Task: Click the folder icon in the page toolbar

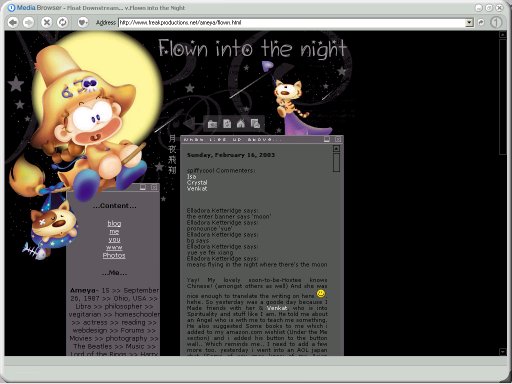Action: 212,124
